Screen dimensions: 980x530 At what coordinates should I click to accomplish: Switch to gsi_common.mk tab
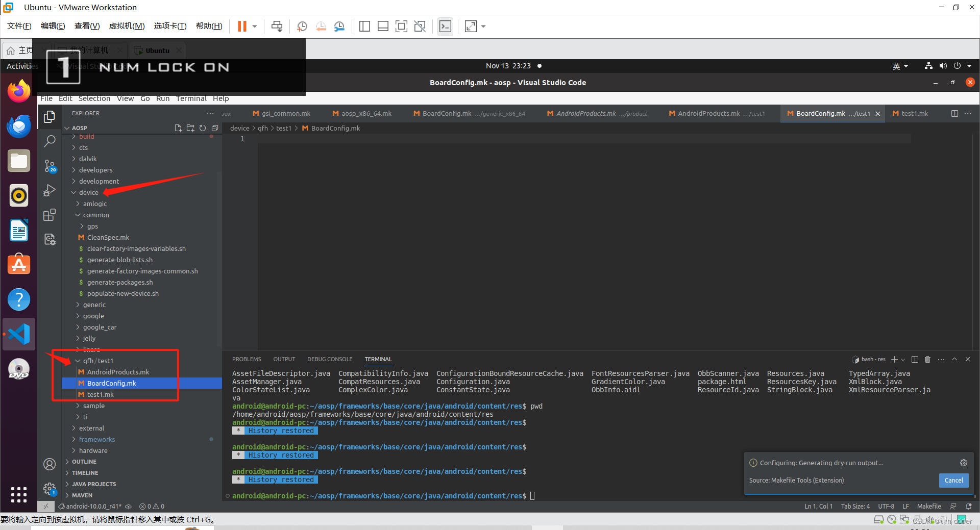point(281,113)
